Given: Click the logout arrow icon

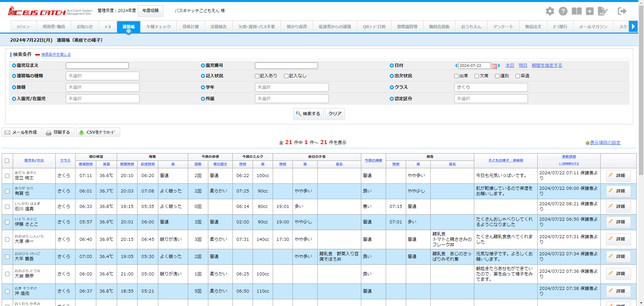Looking at the screenshot, I should [622, 11].
